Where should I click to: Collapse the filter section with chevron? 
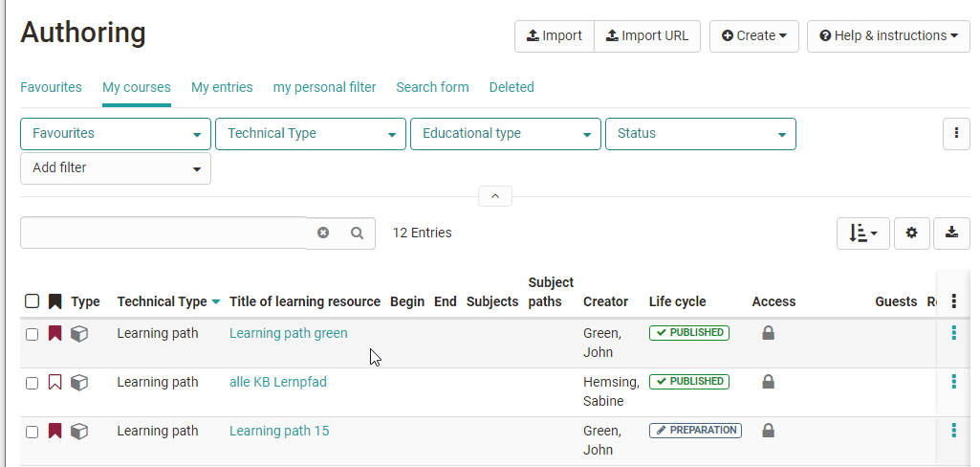coord(494,196)
